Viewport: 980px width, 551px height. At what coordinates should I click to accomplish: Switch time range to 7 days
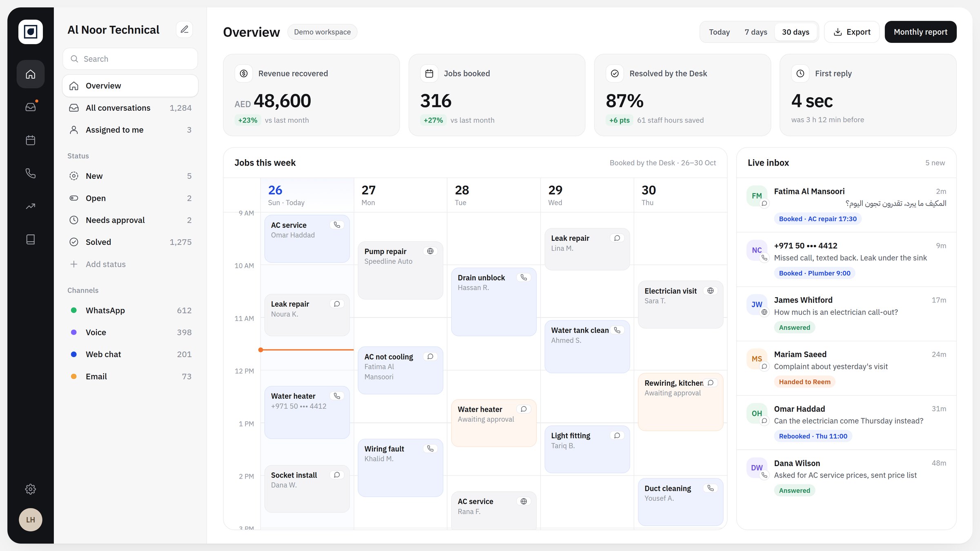(756, 32)
